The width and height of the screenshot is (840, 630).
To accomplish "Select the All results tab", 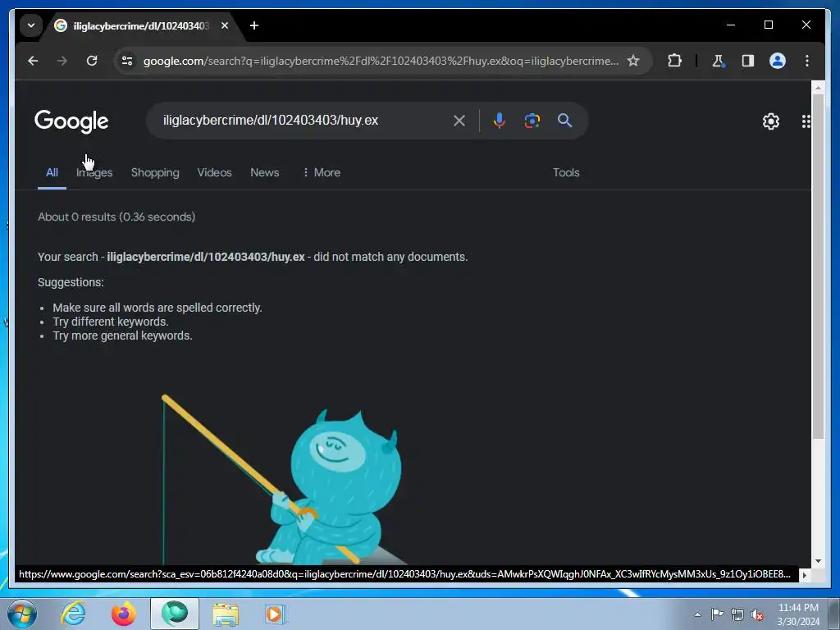I will pos(52,172).
